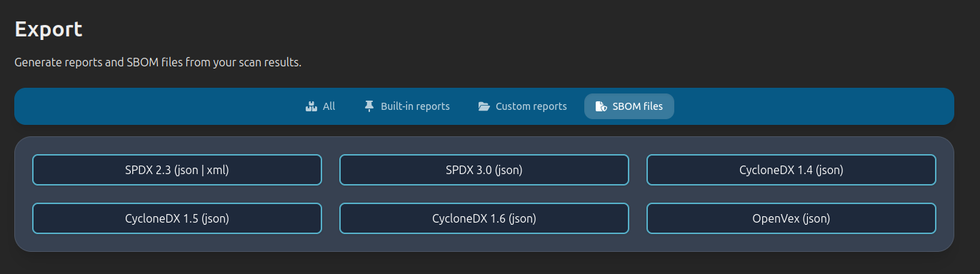Generate CycloneDX 1.5 (json) SBOM
This screenshot has height=274, width=980.
pyautogui.click(x=177, y=218)
